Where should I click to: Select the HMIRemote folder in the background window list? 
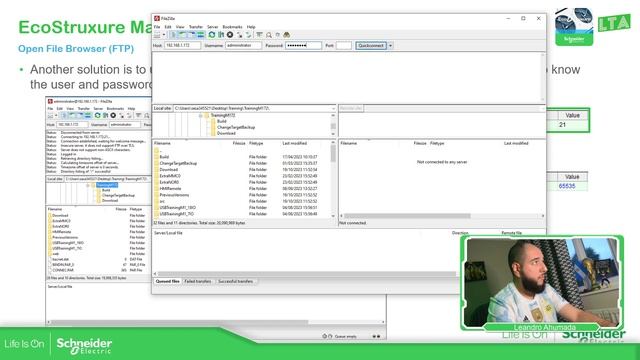62,232
